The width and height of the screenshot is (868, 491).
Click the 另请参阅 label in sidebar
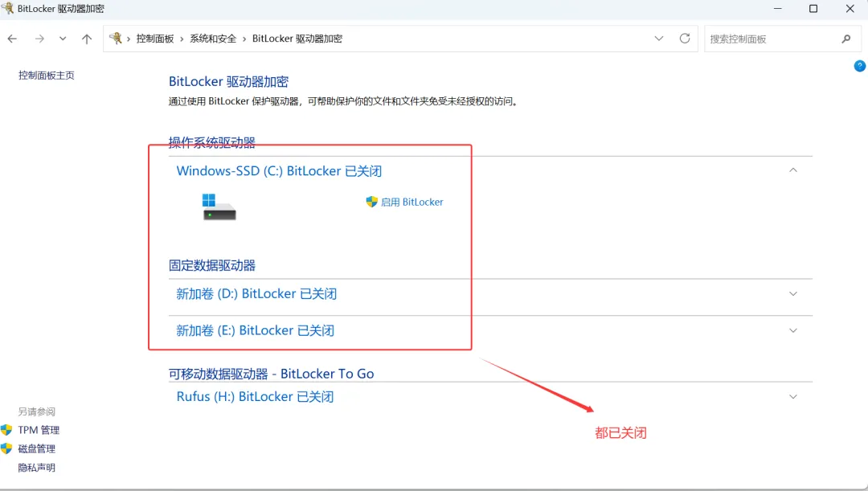pyautogui.click(x=36, y=411)
